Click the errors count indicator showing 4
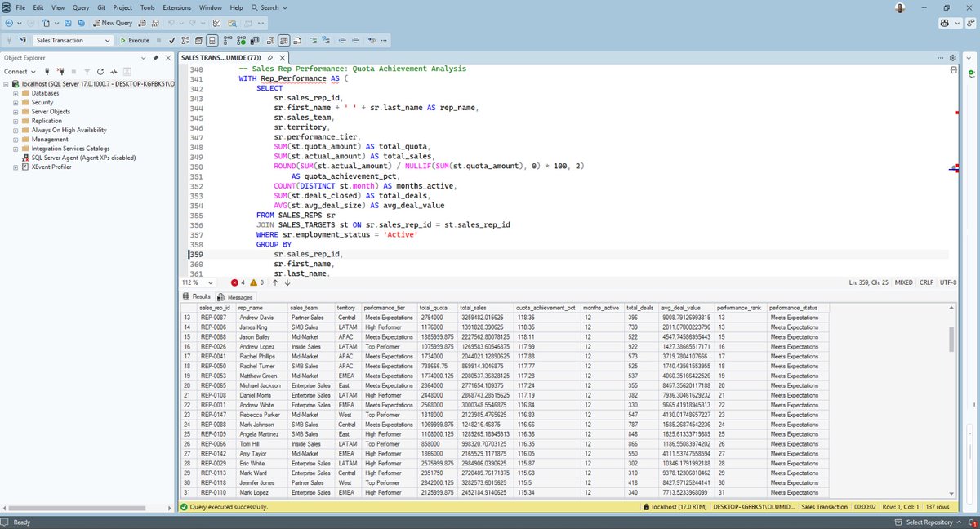Viewport: 980px width, 529px height. click(x=238, y=282)
